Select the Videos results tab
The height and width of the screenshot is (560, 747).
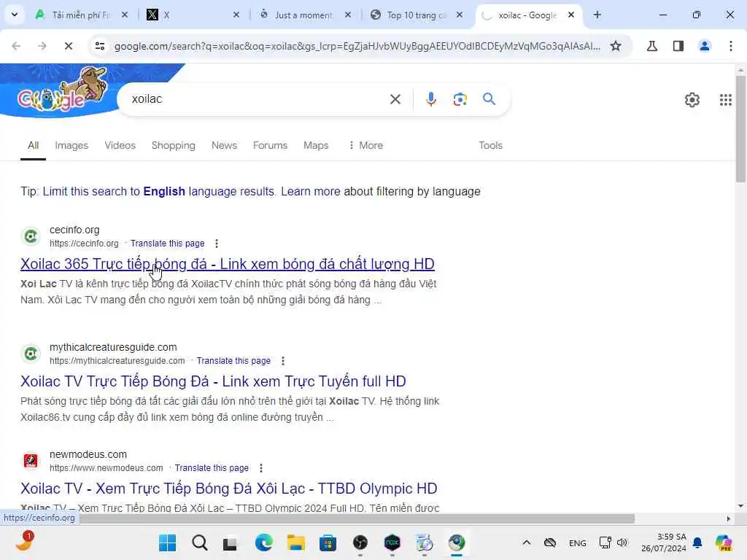pyautogui.click(x=120, y=145)
